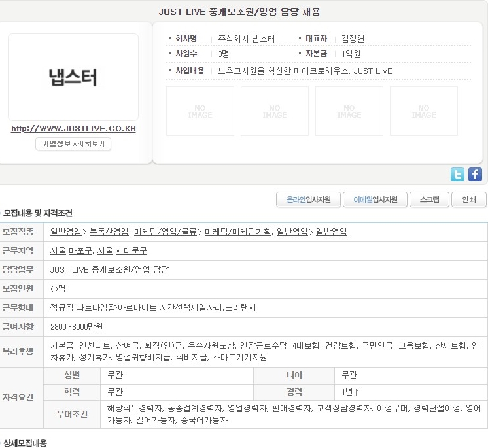Open the http://WWW.JUSTLIVE.CO.KR link
The image size is (488, 448).
coord(73,128)
